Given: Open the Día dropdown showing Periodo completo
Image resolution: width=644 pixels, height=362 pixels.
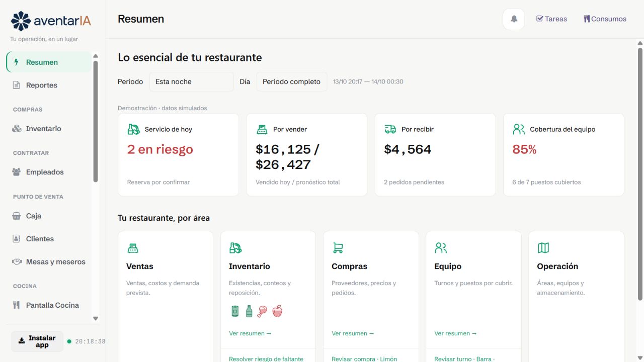Looking at the screenshot, I should (x=292, y=81).
